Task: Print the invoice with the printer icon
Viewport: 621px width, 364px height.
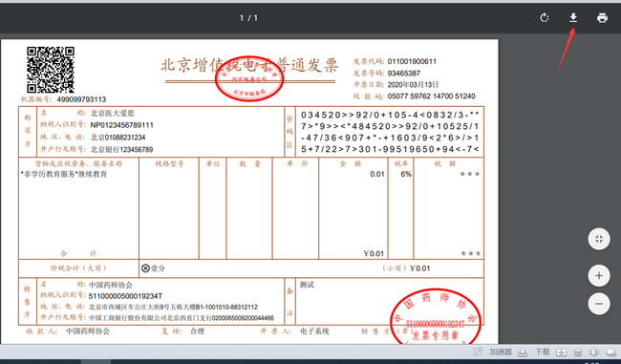Action: (x=602, y=18)
